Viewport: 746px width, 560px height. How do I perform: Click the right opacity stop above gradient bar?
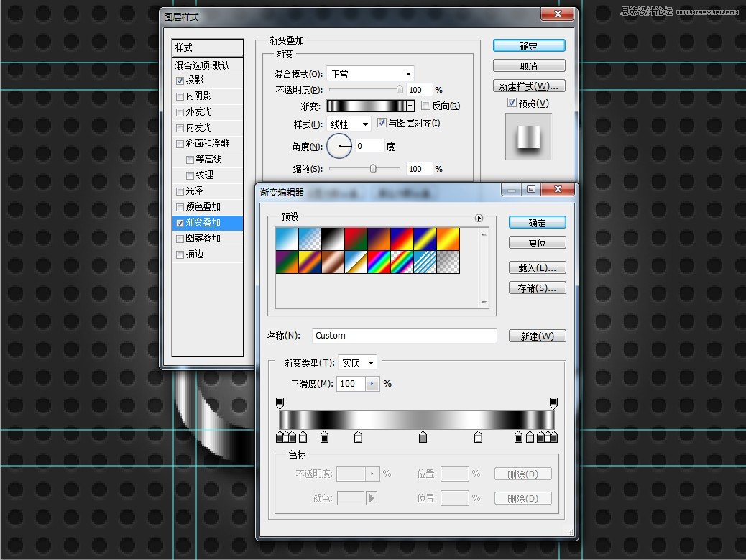[x=553, y=402]
